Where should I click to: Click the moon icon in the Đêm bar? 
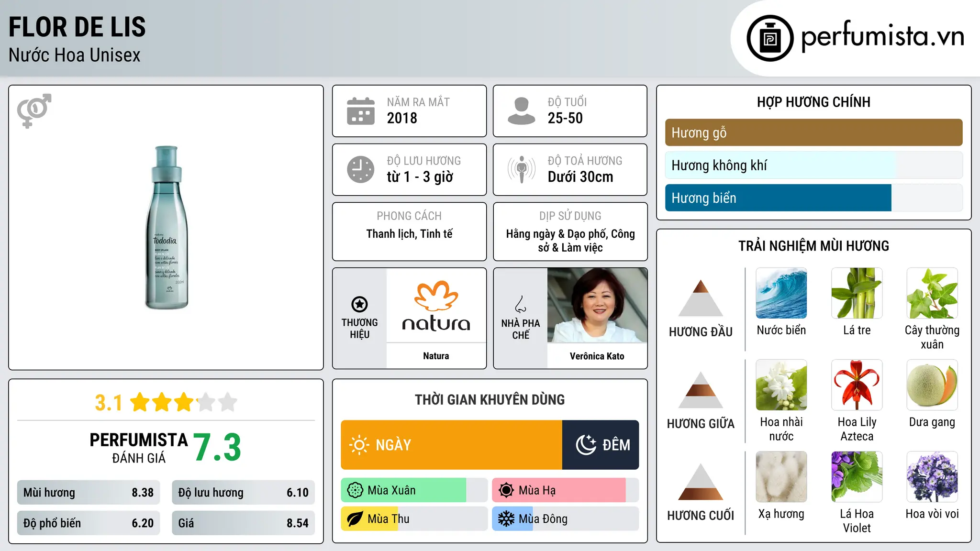click(586, 445)
